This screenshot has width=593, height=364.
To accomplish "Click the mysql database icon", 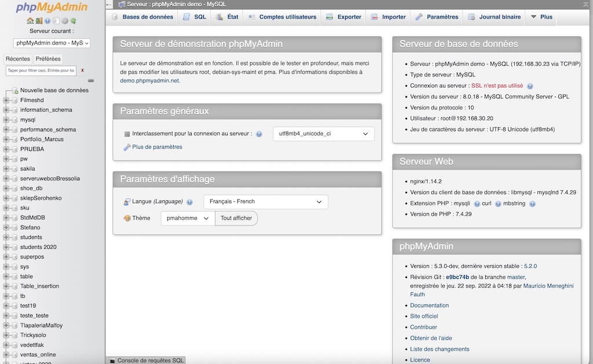I will (14, 120).
